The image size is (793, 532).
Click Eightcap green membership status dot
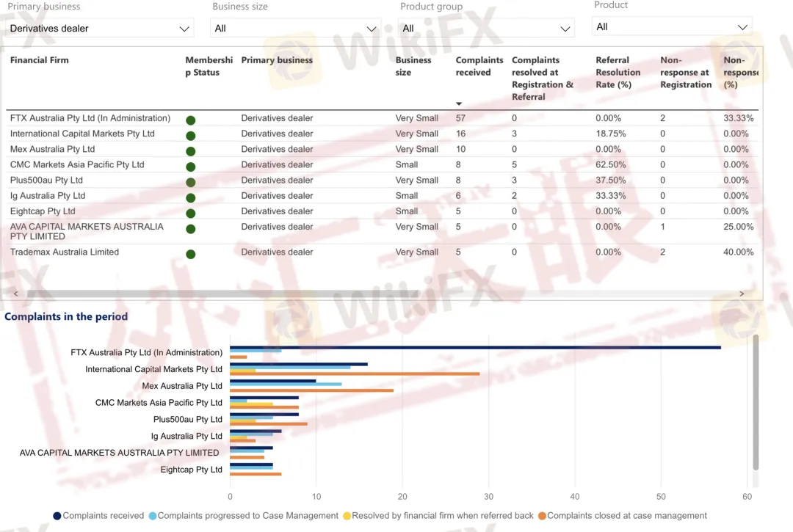point(191,213)
